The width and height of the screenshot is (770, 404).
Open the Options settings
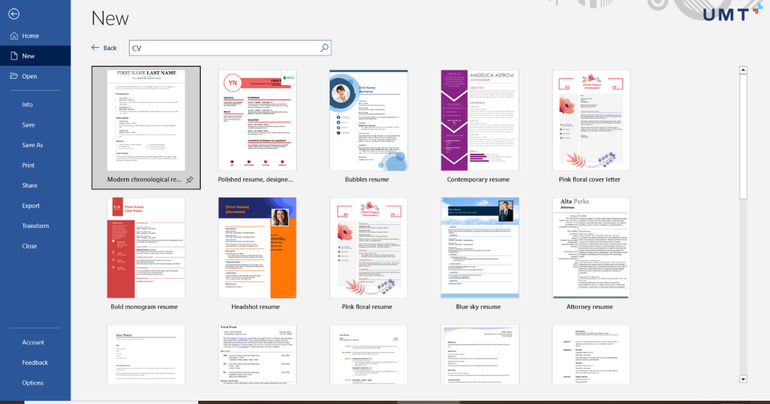(33, 382)
